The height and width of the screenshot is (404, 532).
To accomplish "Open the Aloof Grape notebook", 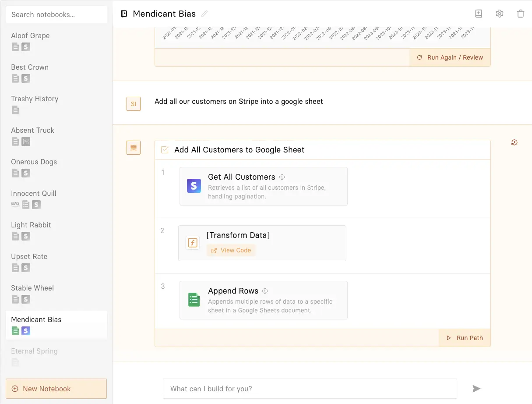I will tap(30, 35).
